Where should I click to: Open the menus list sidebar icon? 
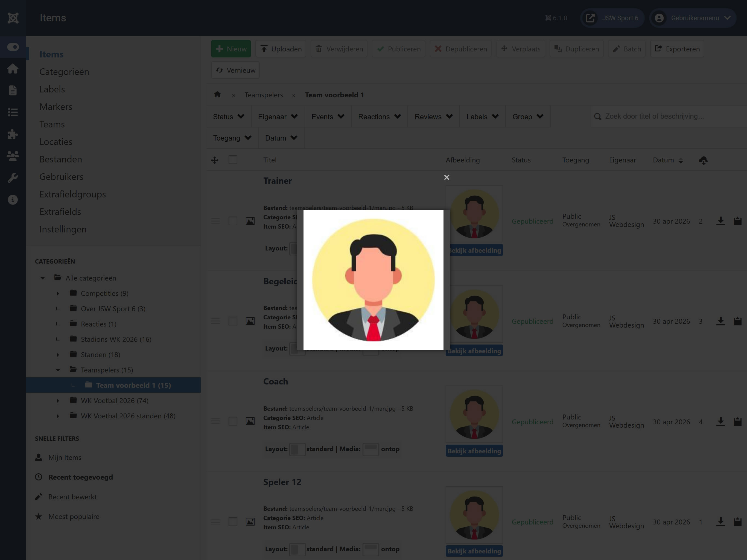point(13,112)
